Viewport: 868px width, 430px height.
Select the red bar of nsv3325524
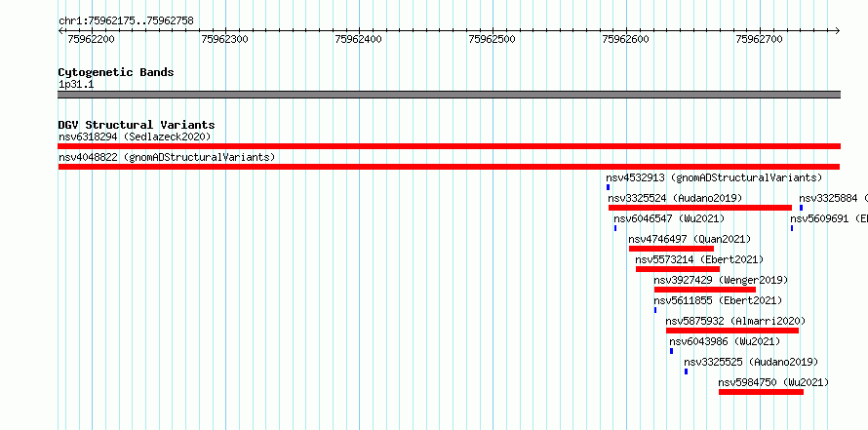[x=700, y=208]
